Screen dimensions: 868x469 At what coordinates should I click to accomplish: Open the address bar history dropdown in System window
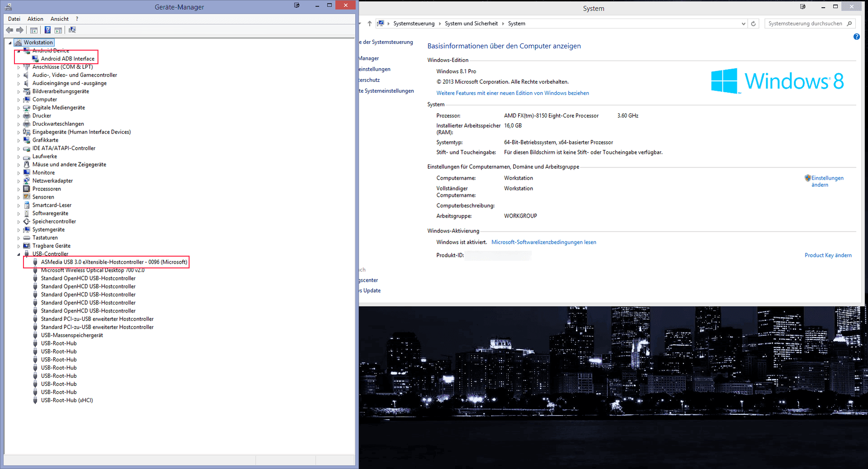click(743, 24)
